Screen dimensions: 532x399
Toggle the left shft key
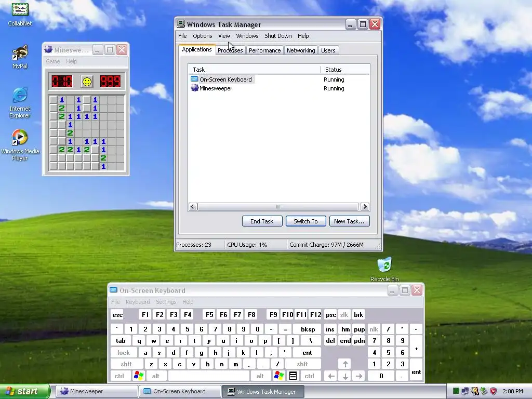126,364
